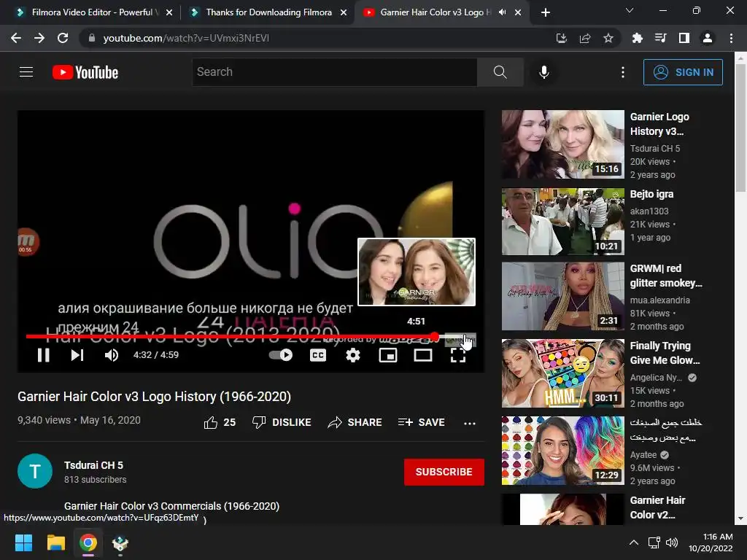747x560 pixels.
Task: Open the video settings gear
Action: pos(353,355)
